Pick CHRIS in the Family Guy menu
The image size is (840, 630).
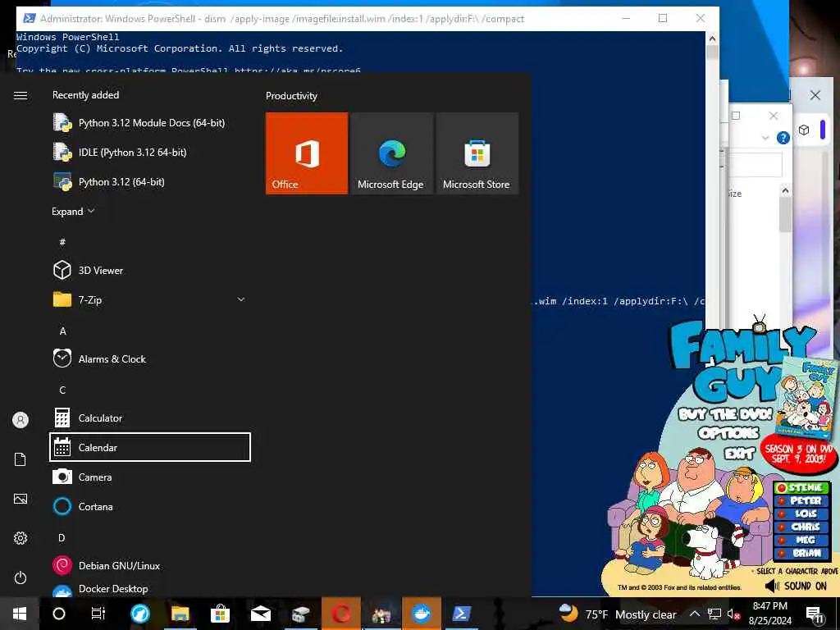pos(801,527)
